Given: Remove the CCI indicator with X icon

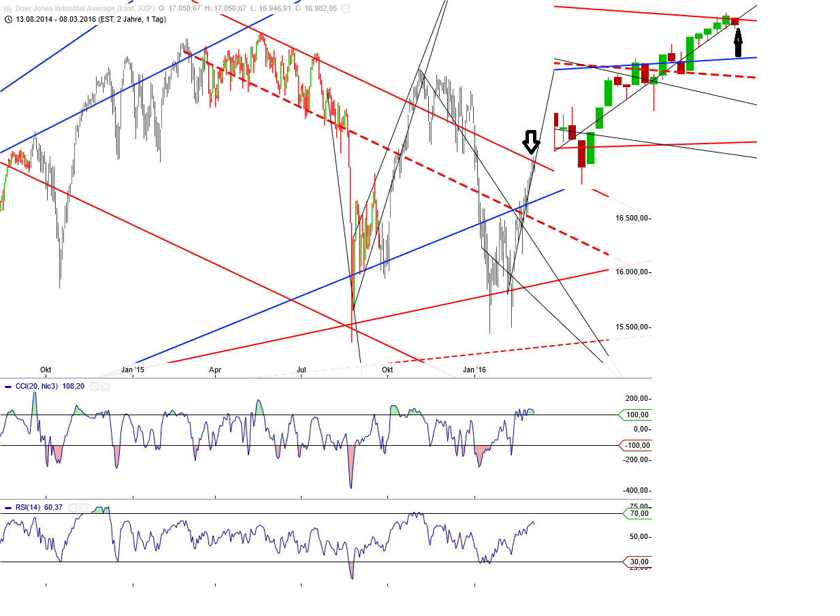Looking at the screenshot, I should (106, 386).
